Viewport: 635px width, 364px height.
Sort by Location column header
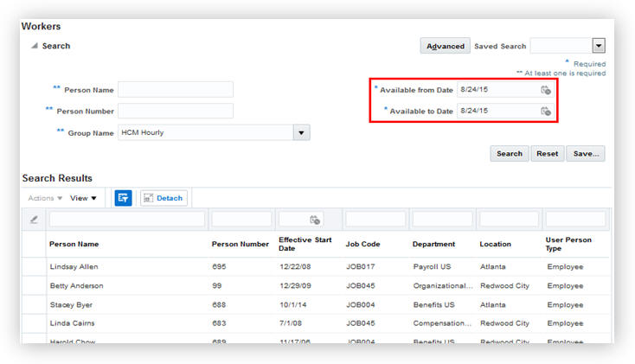point(496,244)
